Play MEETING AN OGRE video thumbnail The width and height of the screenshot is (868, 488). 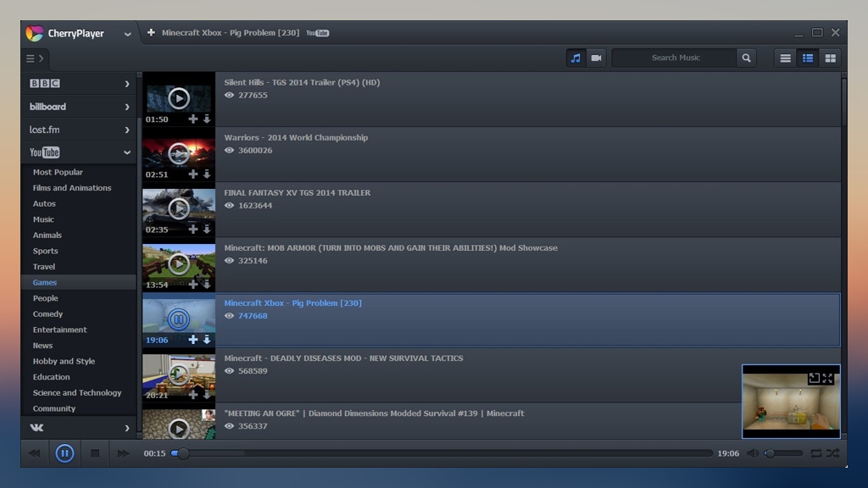(178, 429)
